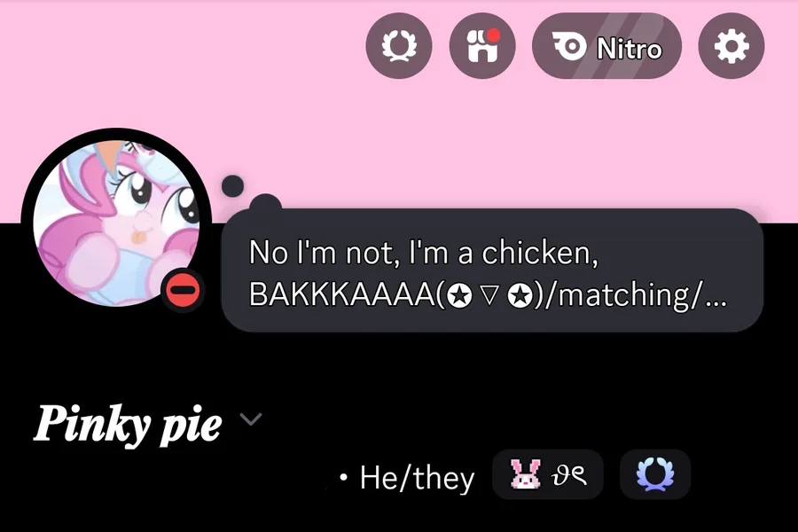Open the Quests laurel wreath icon in top bar
798x532 pixels.
399,46
